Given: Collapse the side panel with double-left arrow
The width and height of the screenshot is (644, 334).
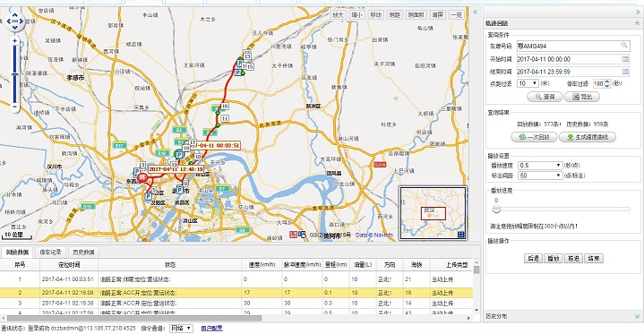Looking at the screenshot, I should pos(476,13).
